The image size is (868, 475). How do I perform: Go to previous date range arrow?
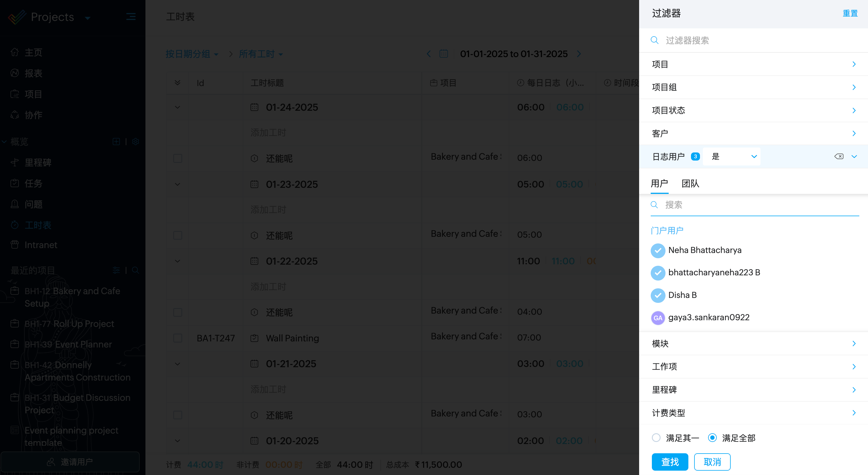click(428, 54)
